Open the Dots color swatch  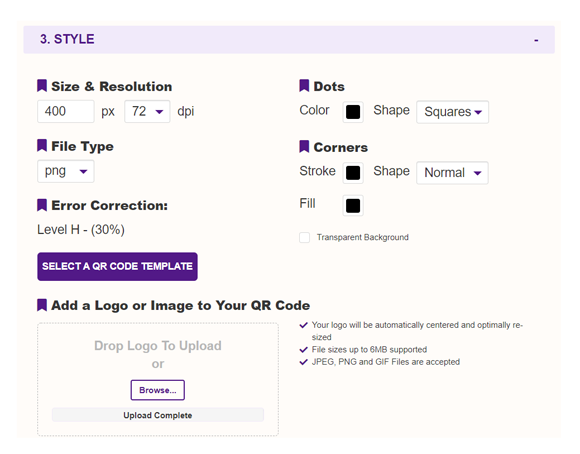point(353,112)
